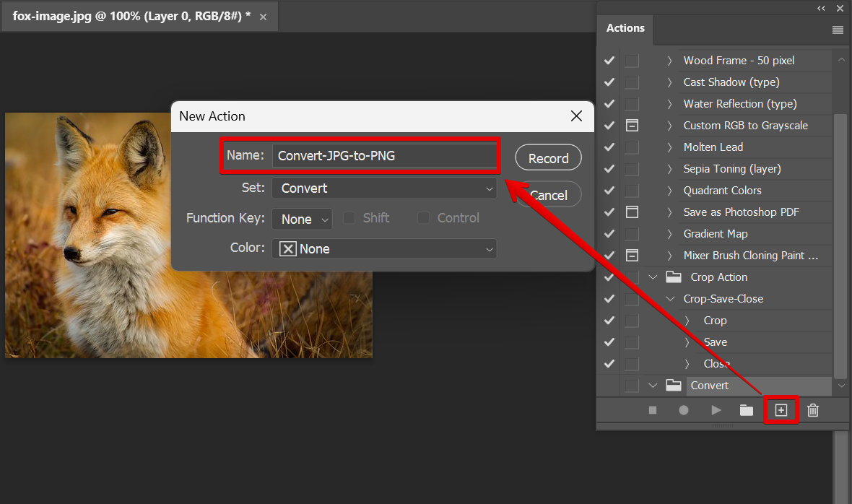The width and height of the screenshot is (852, 504).
Task: Close the fox-image.jpg document tab
Action: [x=263, y=17]
